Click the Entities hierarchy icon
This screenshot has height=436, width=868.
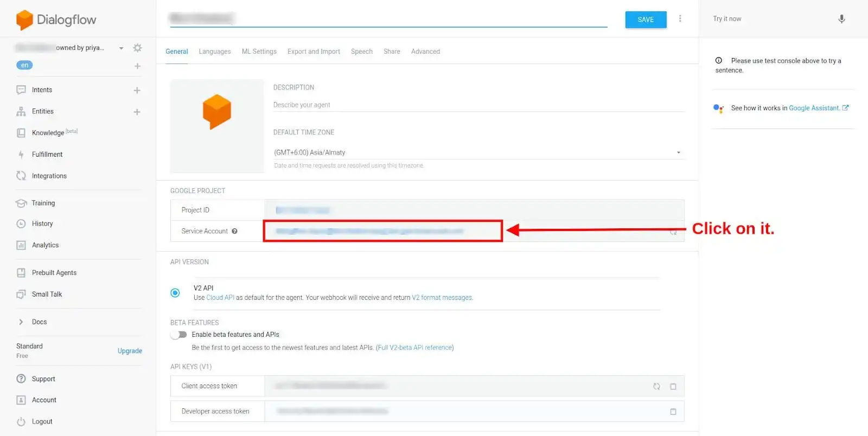click(21, 111)
